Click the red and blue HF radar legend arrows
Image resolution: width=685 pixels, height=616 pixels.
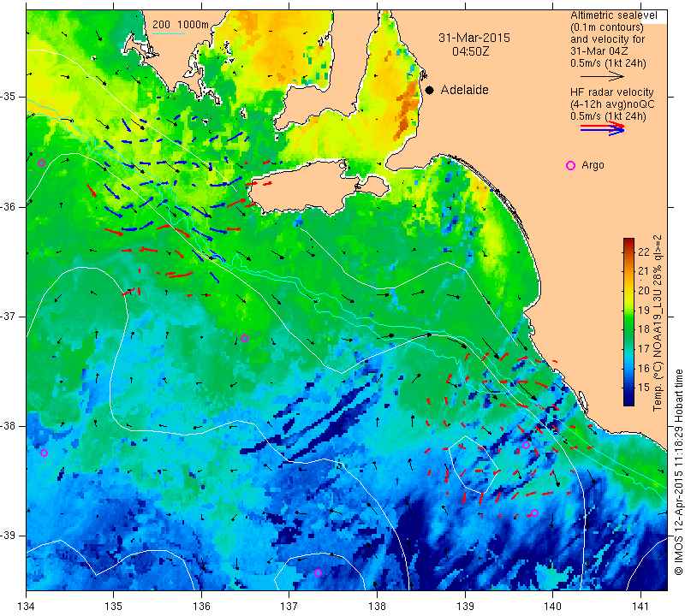point(603,128)
